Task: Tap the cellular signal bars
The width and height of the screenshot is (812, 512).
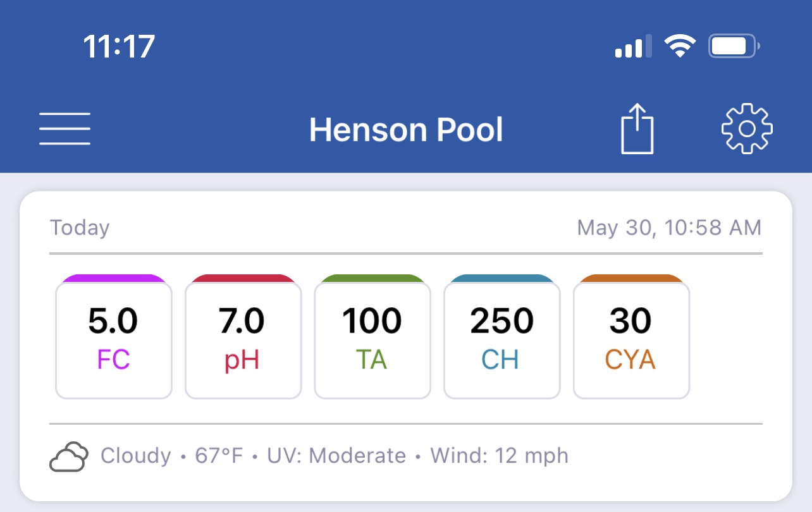Action: point(633,47)
